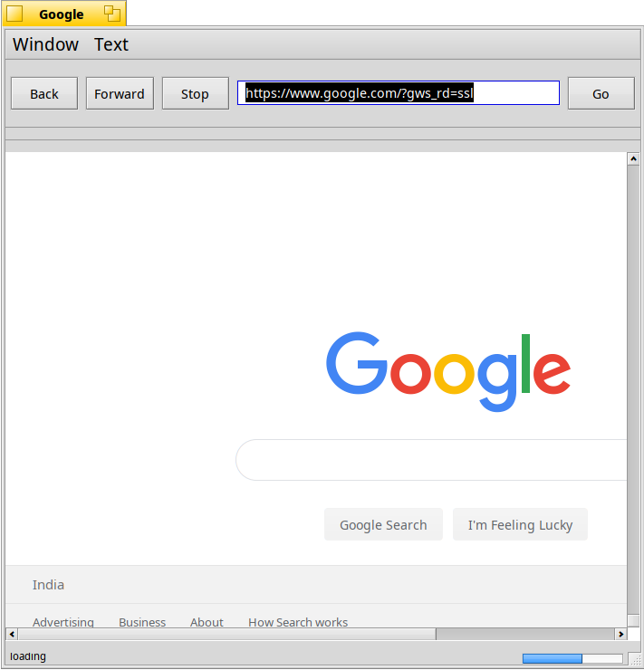The image size is (644, 670).
Task: Click inside the Google search box
Action: pyautogui.click(x=431, y=460)
